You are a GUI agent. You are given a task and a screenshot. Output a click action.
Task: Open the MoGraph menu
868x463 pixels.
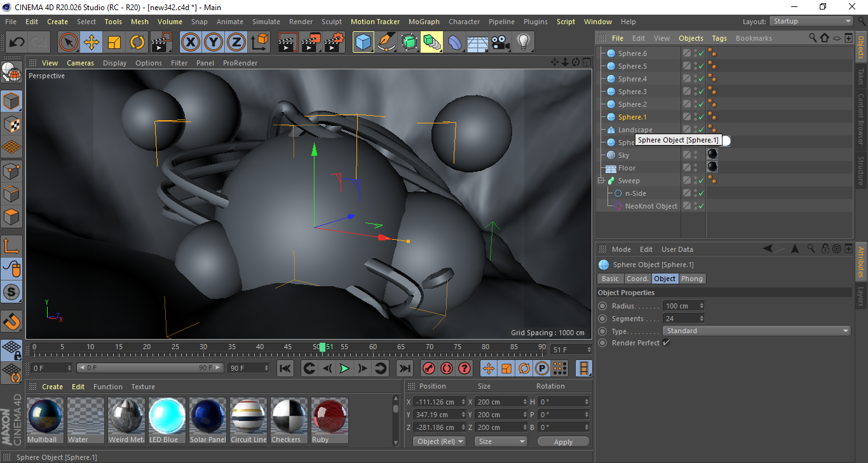point(424,22)
